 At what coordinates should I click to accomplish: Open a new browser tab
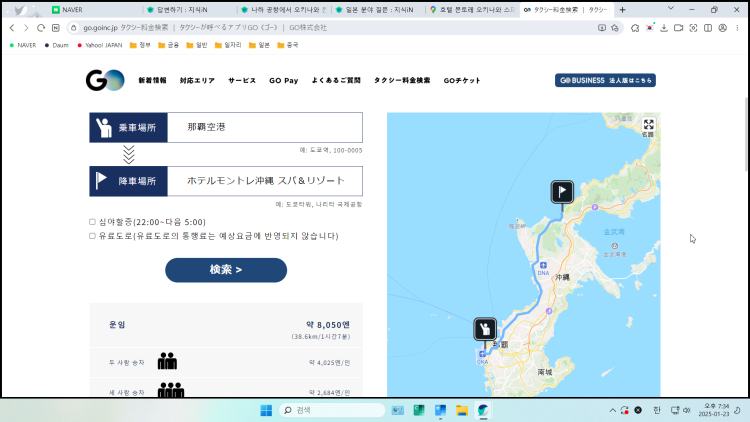(622, 10)
